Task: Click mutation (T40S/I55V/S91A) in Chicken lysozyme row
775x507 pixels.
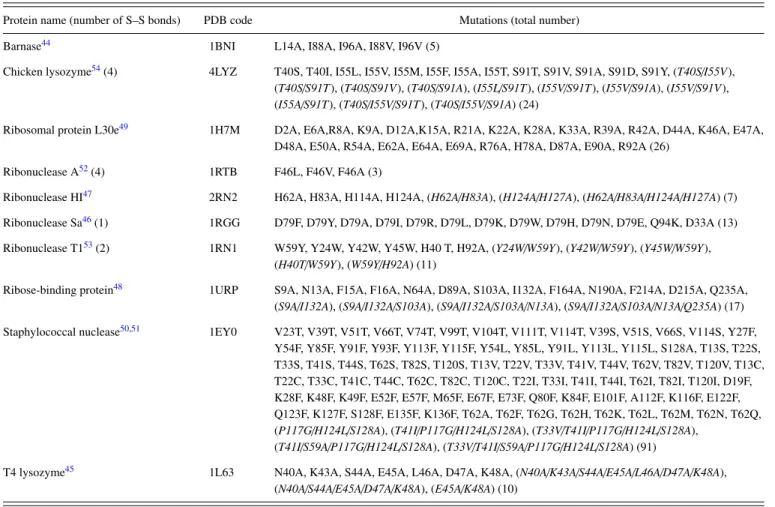Action: (x=474, y=105)
